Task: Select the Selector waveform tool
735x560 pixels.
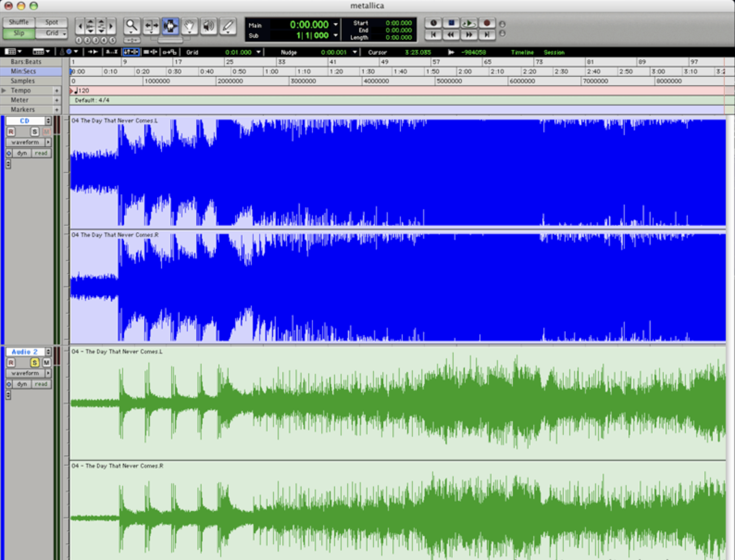Action: (170, 26)
